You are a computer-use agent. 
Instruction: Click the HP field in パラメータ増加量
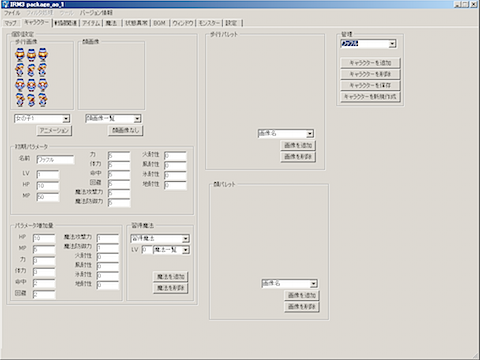click(x=44, y=238)
